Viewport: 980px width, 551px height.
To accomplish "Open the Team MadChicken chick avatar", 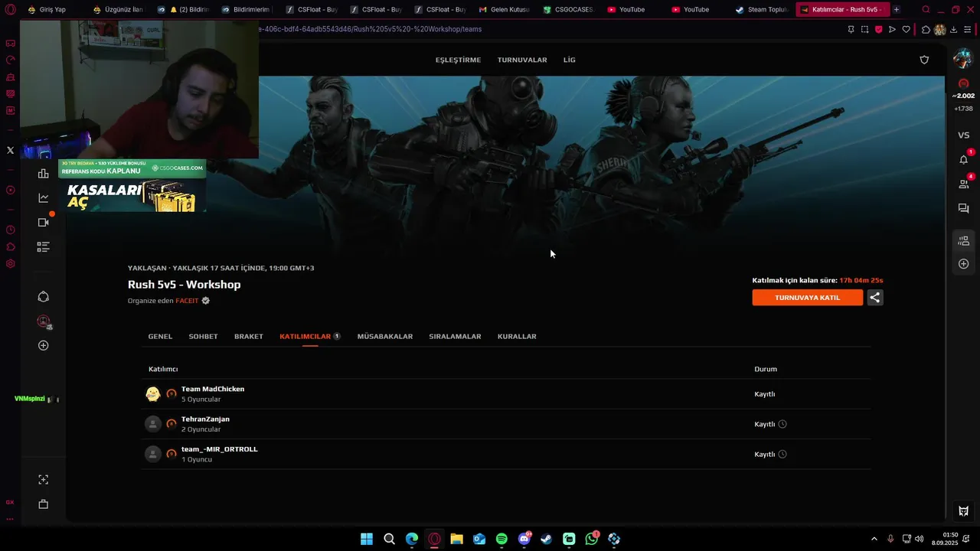I will click(153, 394).
